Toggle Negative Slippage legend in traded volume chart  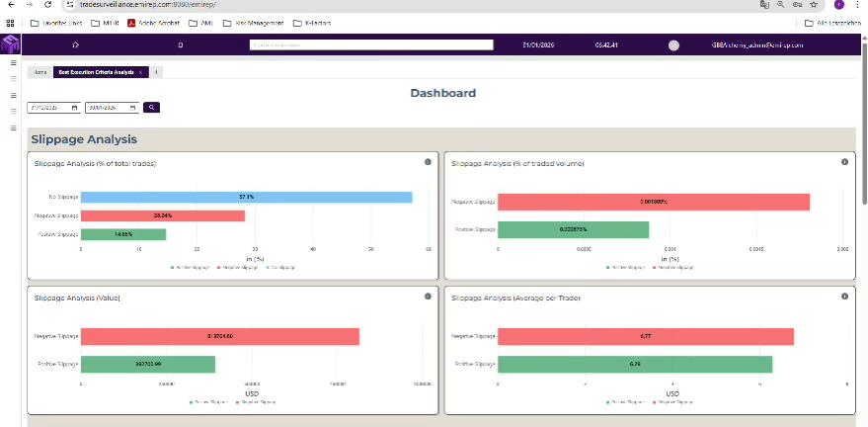pos(679,267)
